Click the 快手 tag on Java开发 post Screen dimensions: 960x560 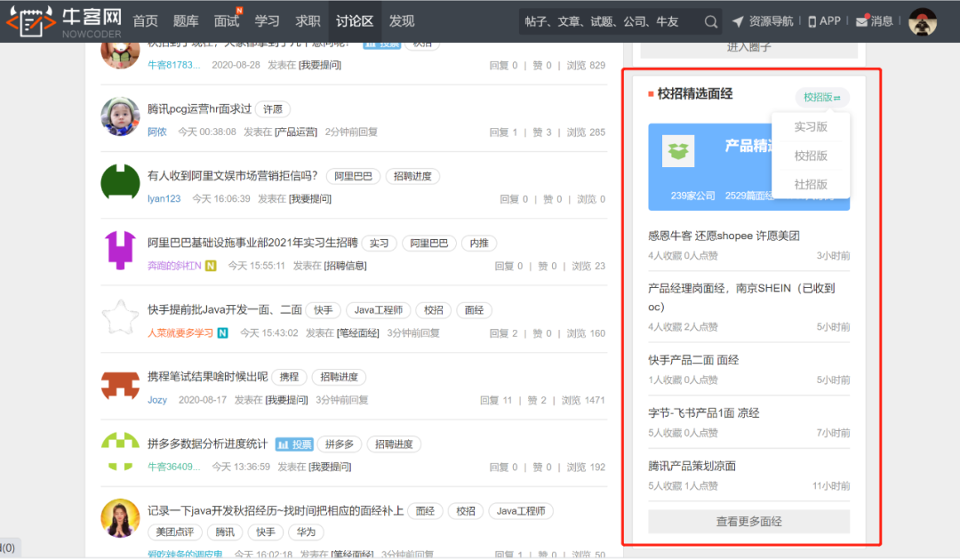click(x=324, y=311)
